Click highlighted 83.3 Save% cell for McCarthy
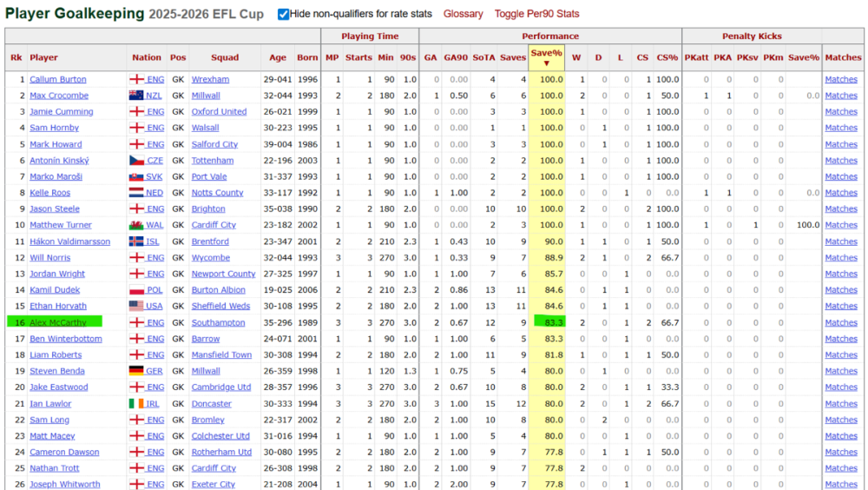Viewport: 868px width, 490px height. coord(546,322)
